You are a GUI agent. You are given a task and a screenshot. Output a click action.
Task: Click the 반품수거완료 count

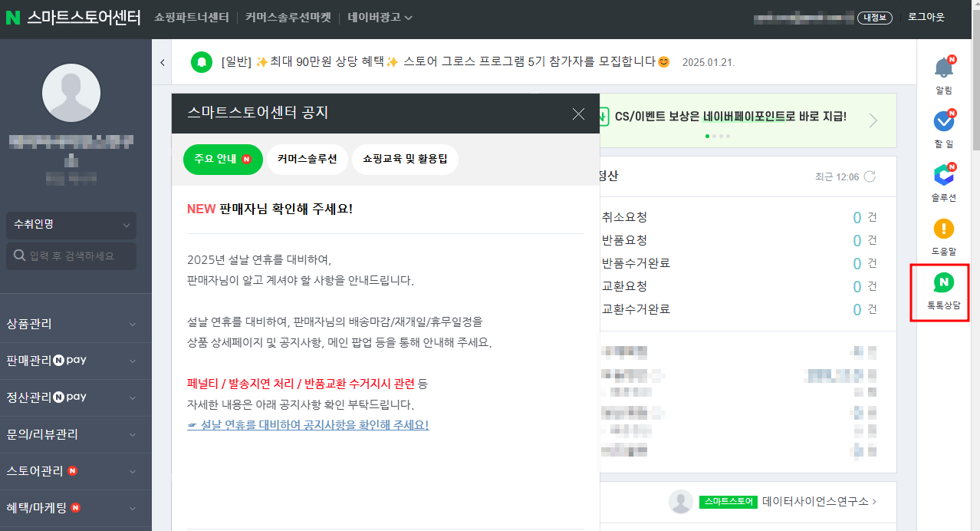click(857, 264)
